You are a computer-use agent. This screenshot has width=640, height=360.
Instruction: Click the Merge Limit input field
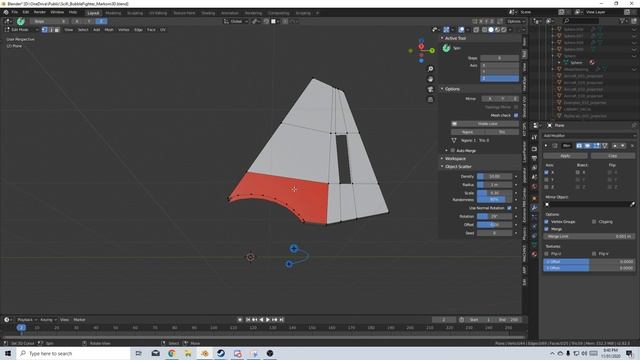[589, 236]
